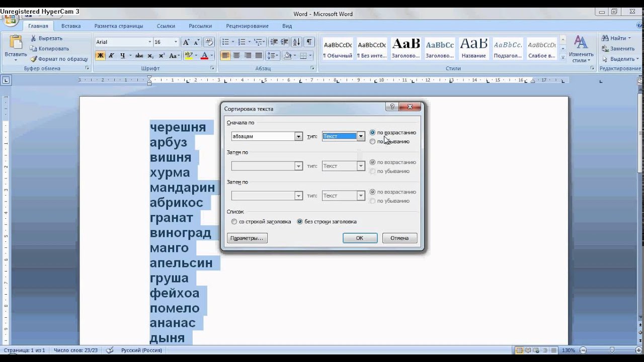Click Отмена in sort dialog
Viewport: 644px width, 362px height.
point(399,238)
